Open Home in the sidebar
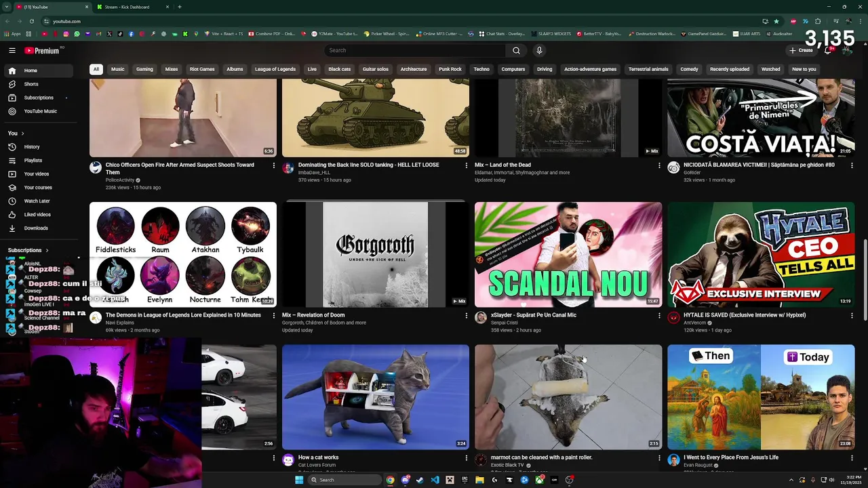Image resolution: width=868 pixels, height=488 pixels. pos(38,70)
